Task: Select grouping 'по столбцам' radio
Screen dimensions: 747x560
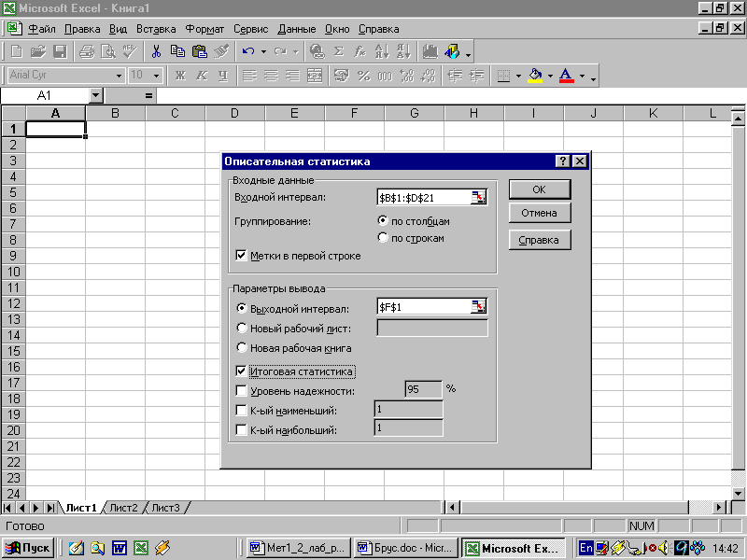Action: [x=383, y=220]
